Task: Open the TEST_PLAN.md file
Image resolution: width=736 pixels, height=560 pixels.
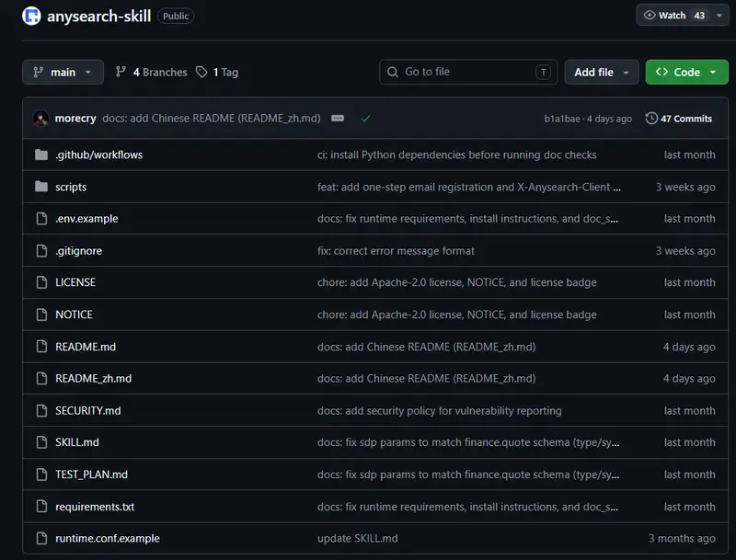Action: pos(91,474)
